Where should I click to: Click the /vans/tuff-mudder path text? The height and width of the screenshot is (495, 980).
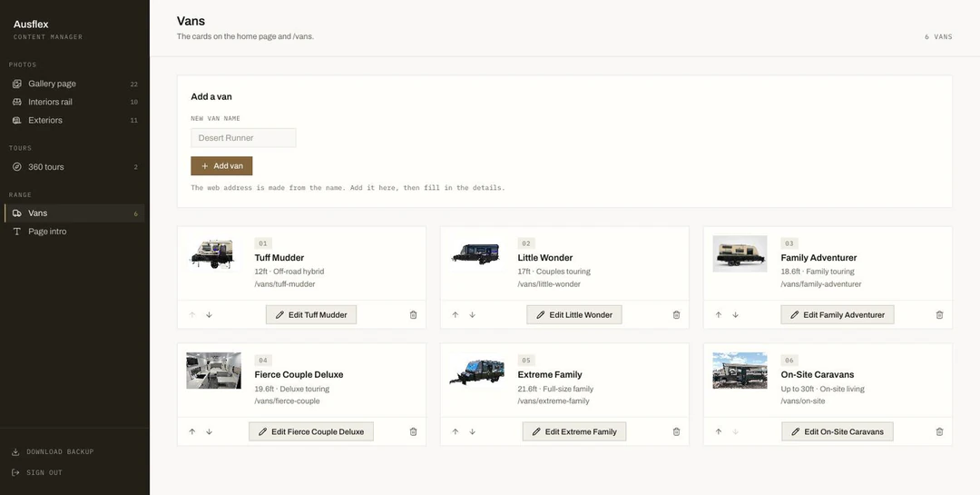(284, 284)
